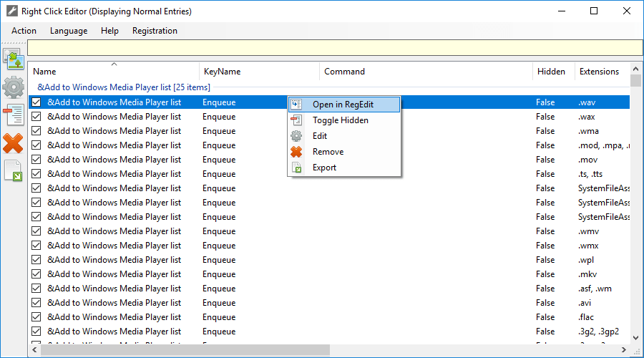The width and height of the screenshot is (644, 358).
Task: Toggle the checkbox for the .mov row
Action: click(x=36, y=160)
